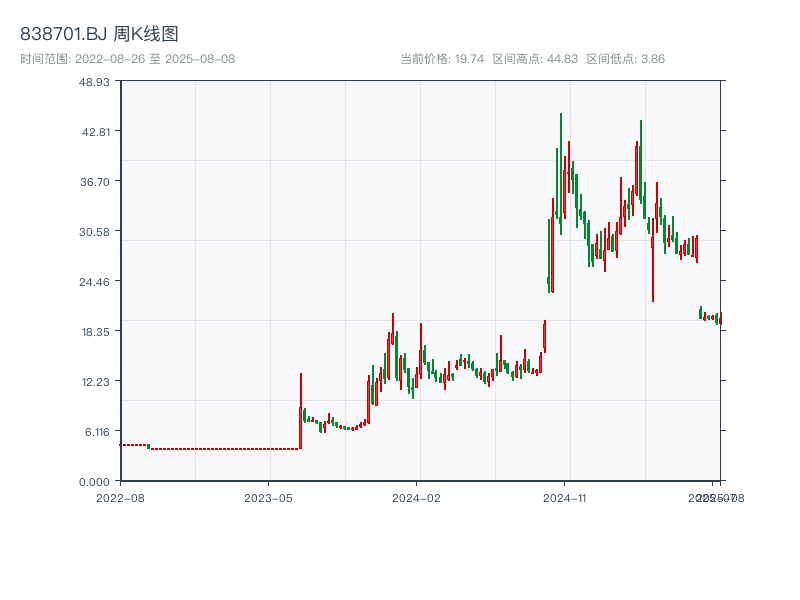Image resolution: width=800 pixels, height=600 pixels.
Task: Click y-axis label 6.116
Action: (x=97, y=432)
